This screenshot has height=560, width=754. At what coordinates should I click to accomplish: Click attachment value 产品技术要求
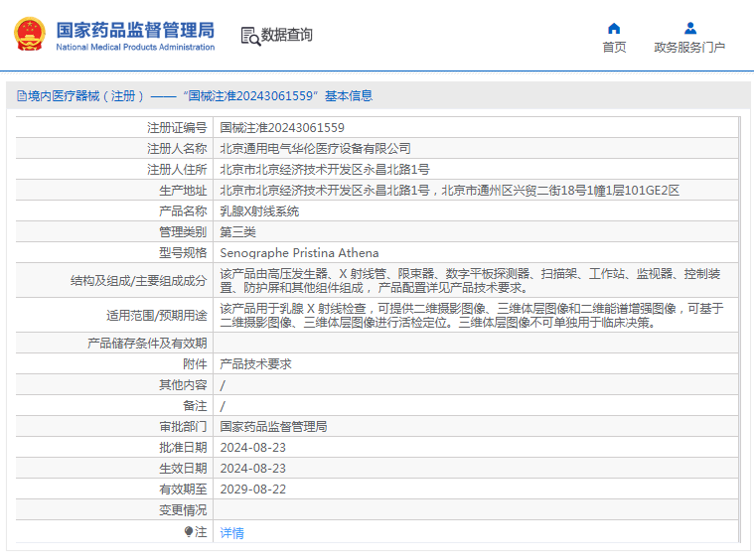(255, 364)
